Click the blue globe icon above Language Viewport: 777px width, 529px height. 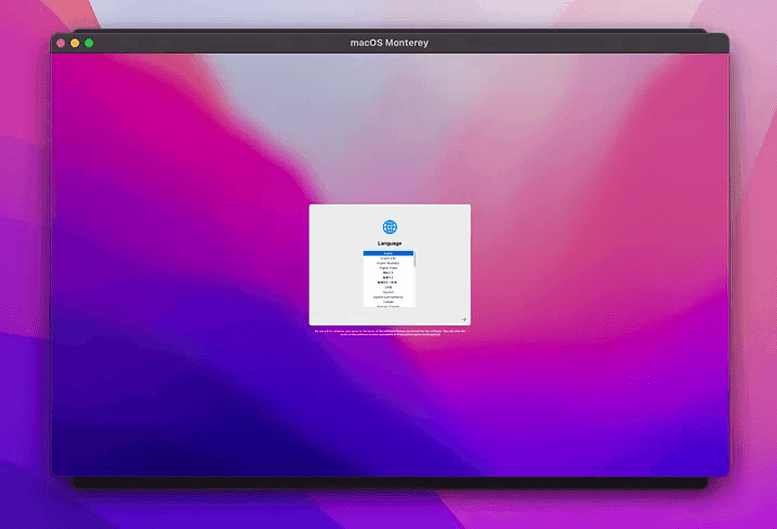[x=389, y=227]
